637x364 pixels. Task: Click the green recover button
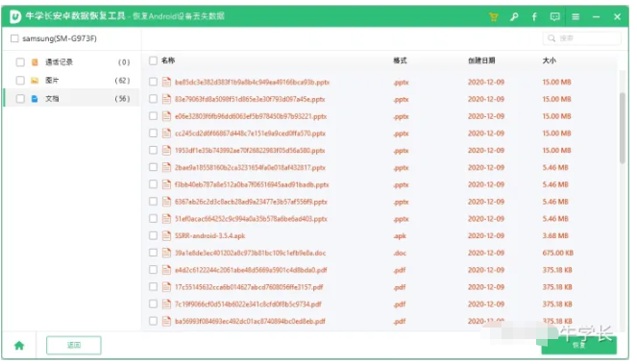(579, 346)
